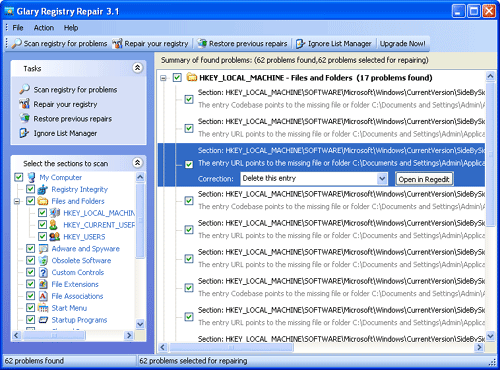Click the folder icon beside HKEY_LOCAL_MACHINE results header
Screen dimensions: 500x370
(x=191, y=78)
